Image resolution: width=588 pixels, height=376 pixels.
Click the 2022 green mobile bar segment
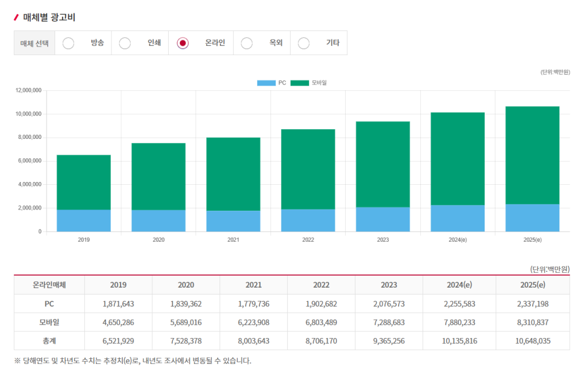click(308, 169)
